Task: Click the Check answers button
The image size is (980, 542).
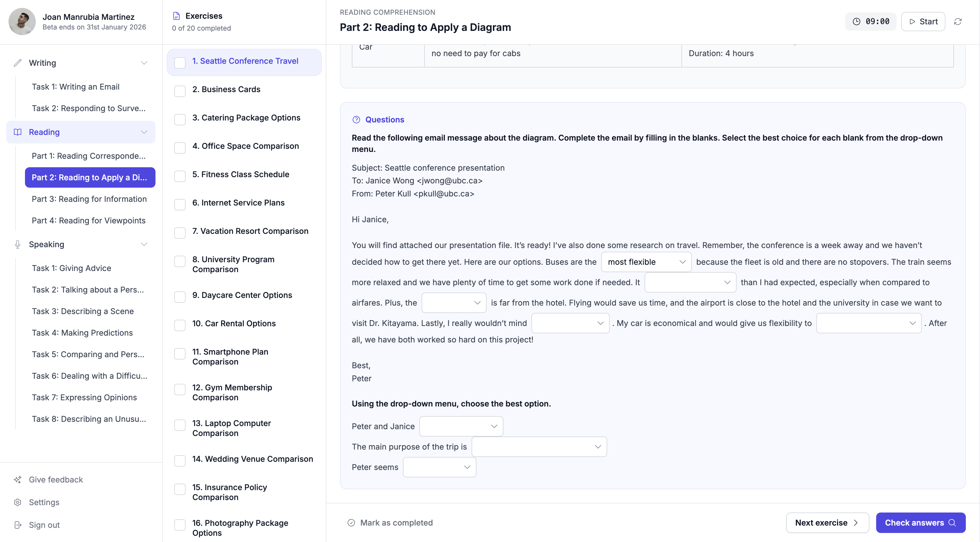Action: pos(920,523)
